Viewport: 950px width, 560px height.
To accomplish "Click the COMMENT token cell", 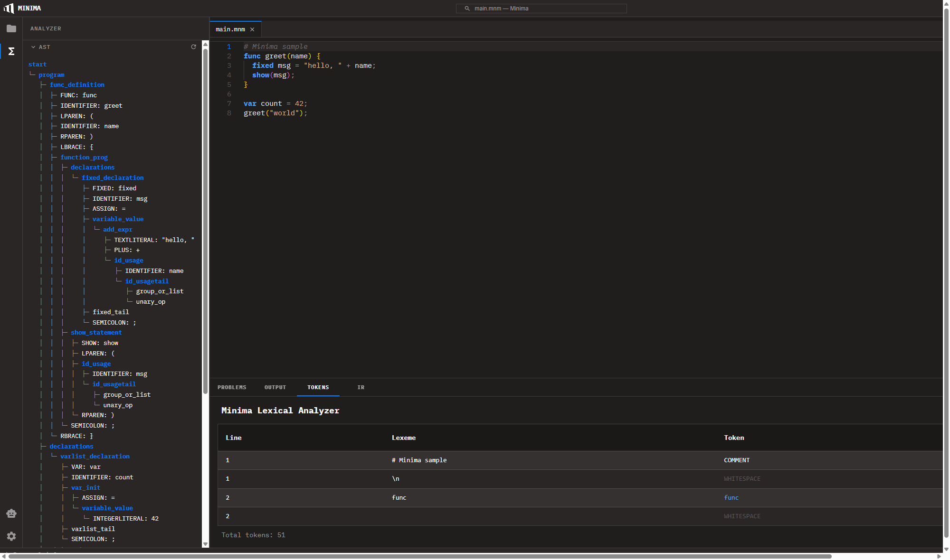I will pyautogui.click(x=737, y=460).
